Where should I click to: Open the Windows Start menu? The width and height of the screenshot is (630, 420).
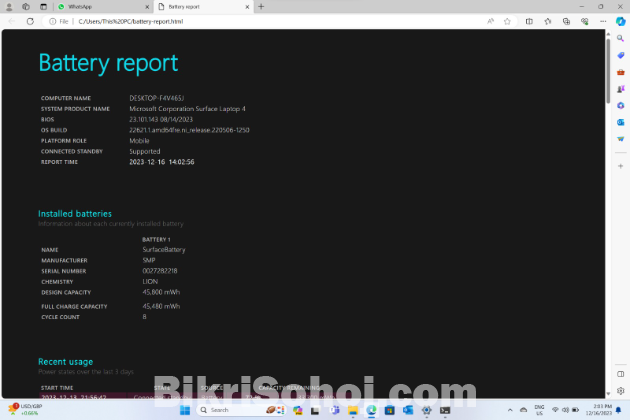pyautogui.click(x=185, y=410)
